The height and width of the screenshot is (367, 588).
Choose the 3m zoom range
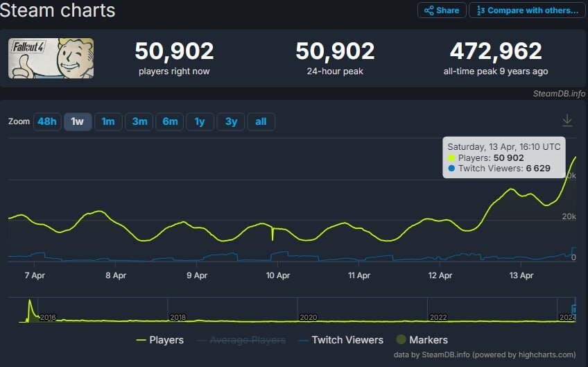(x=139, y=121)
